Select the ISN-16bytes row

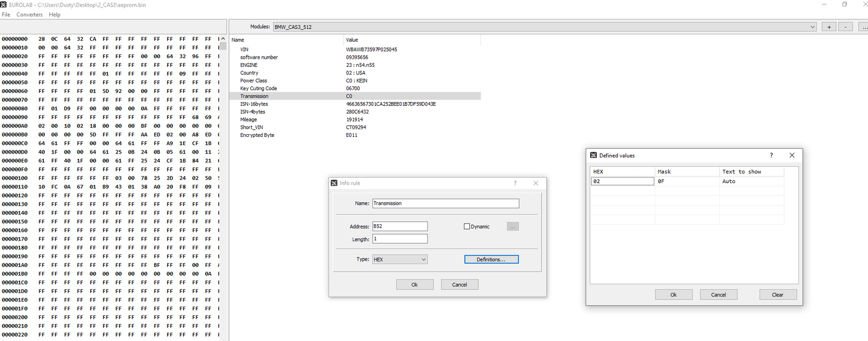pyautogui.click(x=356, y=104)
